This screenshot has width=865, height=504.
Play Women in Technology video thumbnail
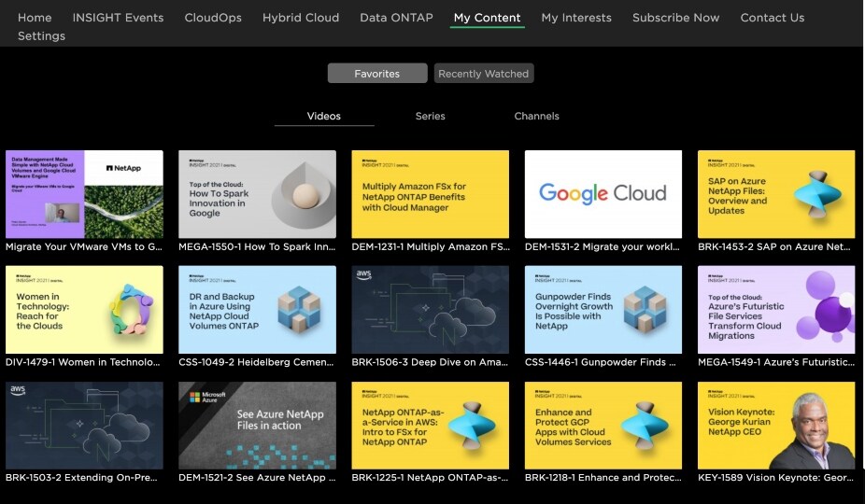point(84,309)
